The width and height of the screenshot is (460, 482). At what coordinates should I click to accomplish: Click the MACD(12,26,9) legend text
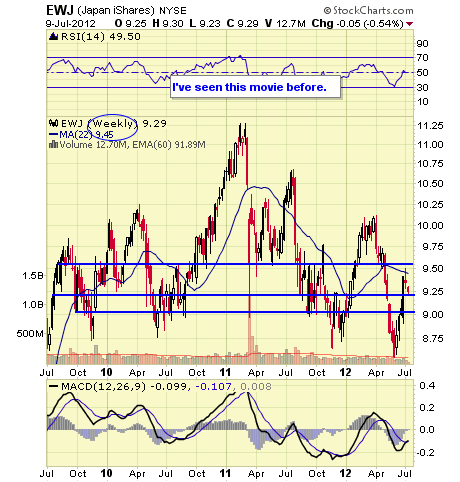[104, 386]
